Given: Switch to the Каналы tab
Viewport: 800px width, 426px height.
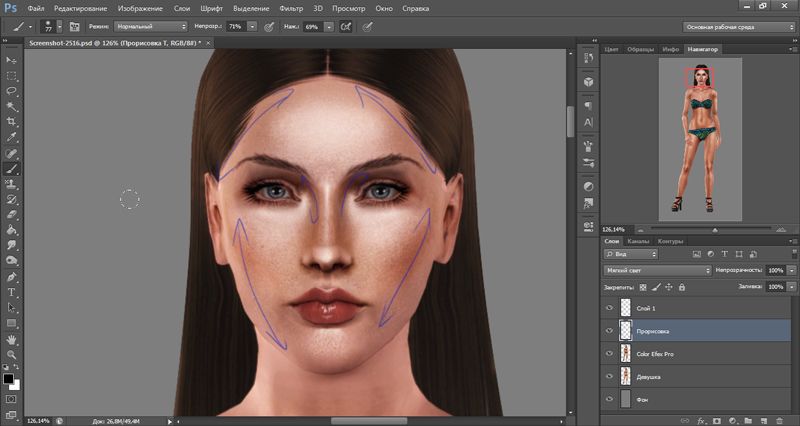Looking at the screenshot, I should click(x=638, y=241).
